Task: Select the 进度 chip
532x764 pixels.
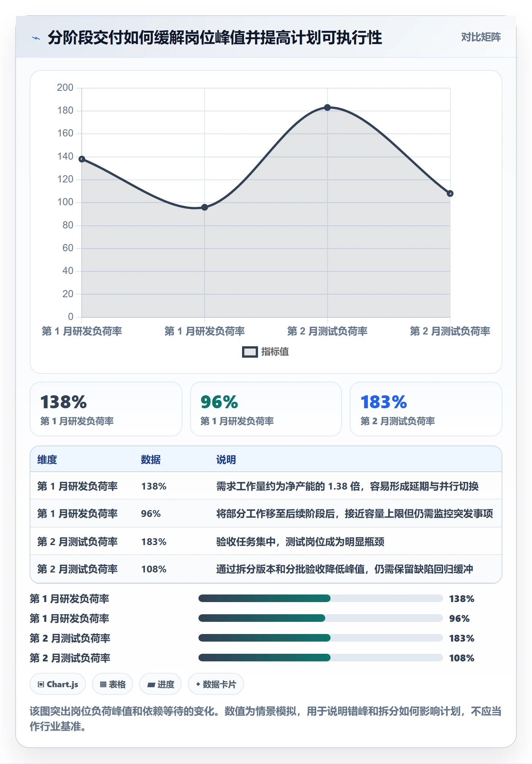Action: tap(160, 684)
